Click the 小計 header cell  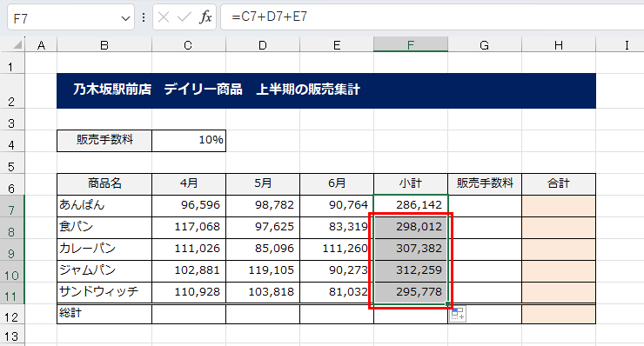411,184
